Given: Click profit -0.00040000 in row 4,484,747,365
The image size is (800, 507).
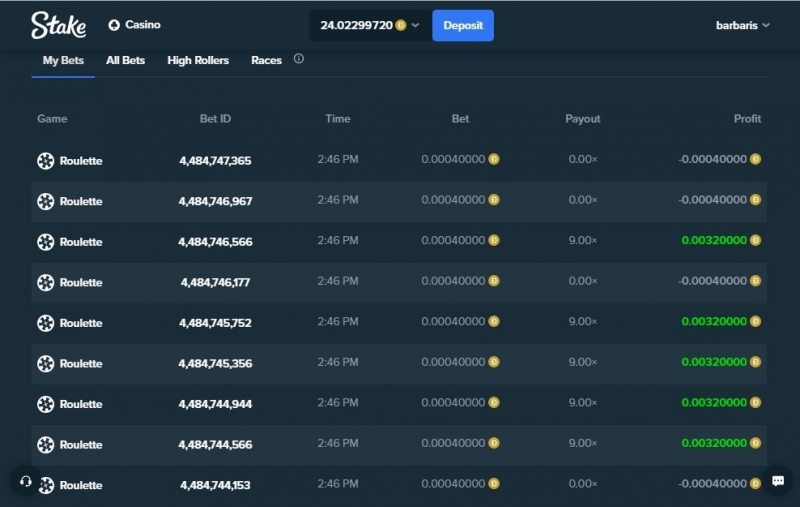Looking at the screenshot, I should tap(713, 159).
